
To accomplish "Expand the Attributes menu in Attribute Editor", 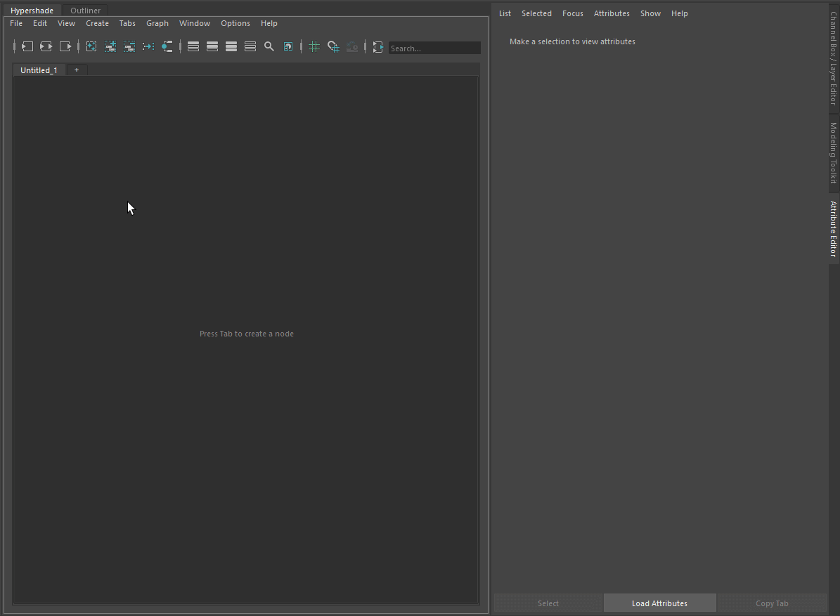I will click(612, 13).
